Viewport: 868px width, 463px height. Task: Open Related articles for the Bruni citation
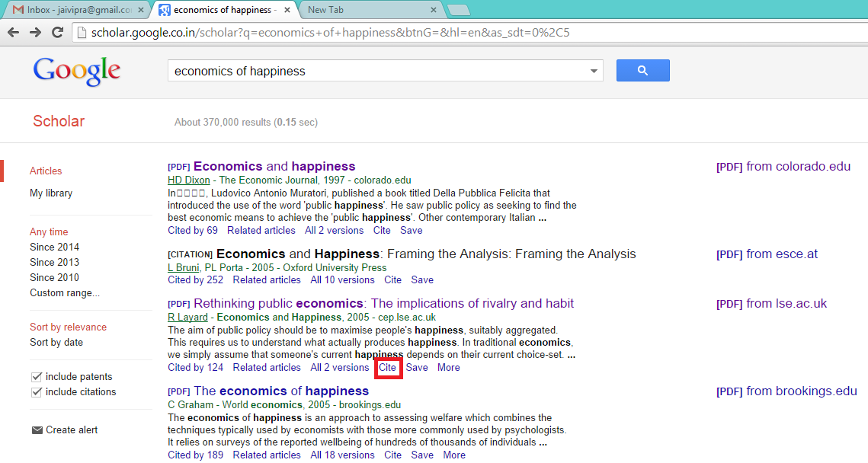point(267,280)
